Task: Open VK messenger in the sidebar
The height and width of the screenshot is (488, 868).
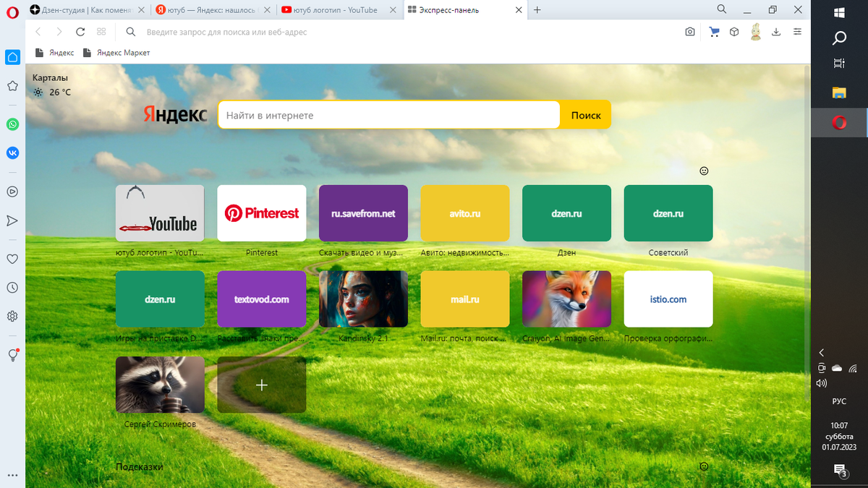Action: point(12,153)
